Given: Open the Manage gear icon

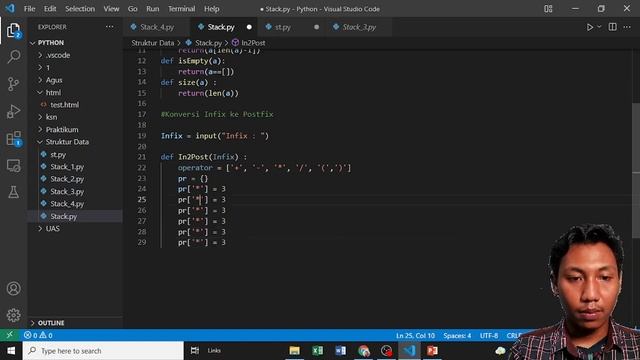Looking at the screenshot, I should point(13,315).
